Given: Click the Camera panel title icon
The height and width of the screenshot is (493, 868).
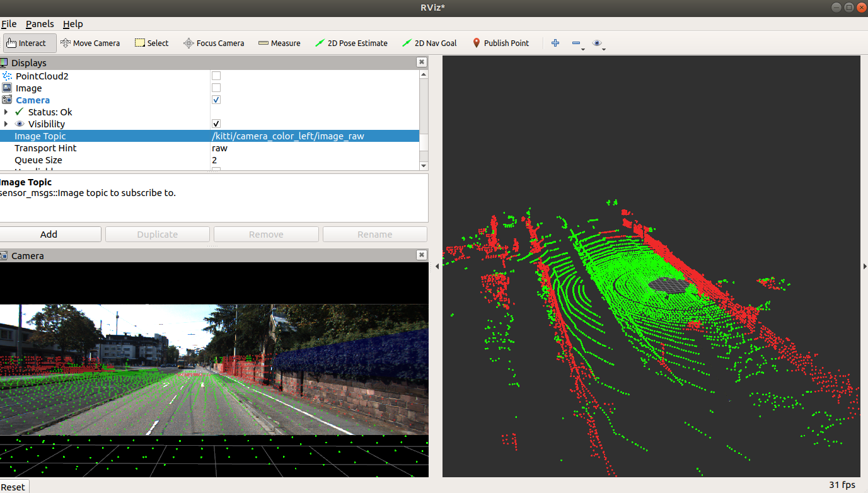Looking at the screenshot, I should pos(4,255).
